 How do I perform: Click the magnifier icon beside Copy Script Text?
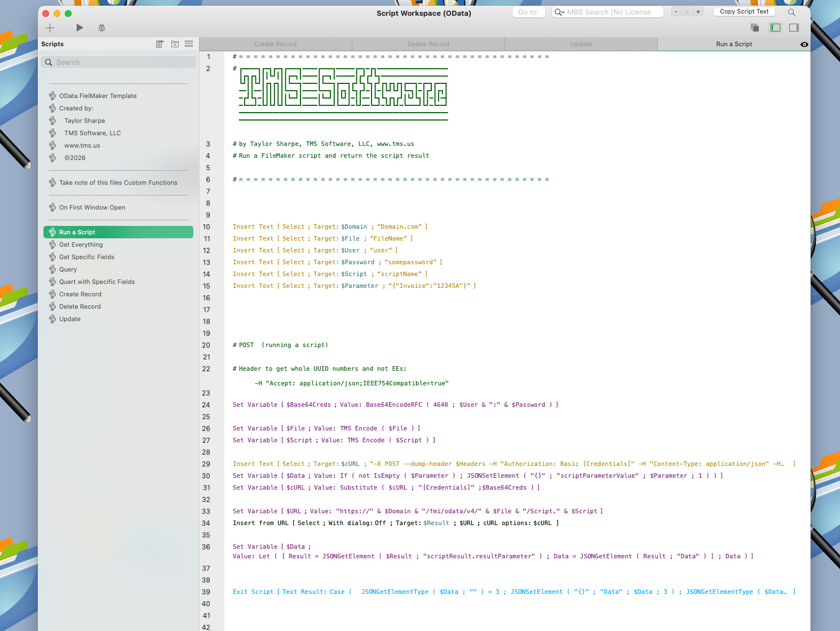coord(792,12)
